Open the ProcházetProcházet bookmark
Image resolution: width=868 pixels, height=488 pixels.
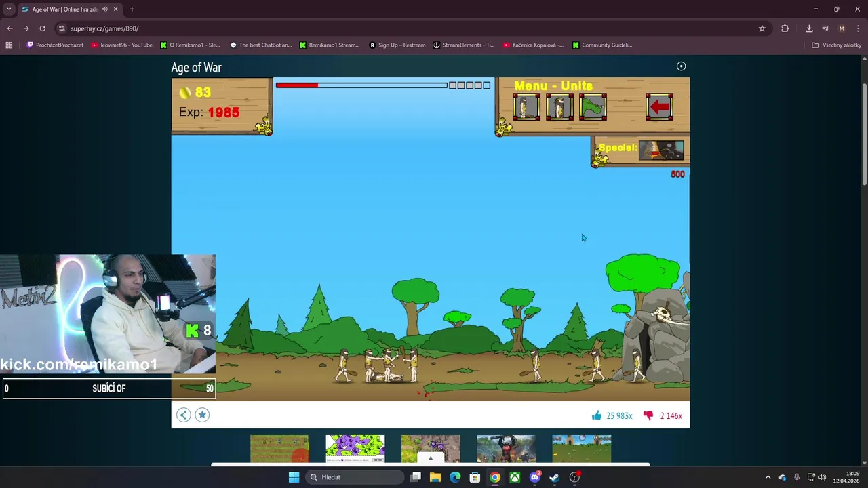click(55, 45)
